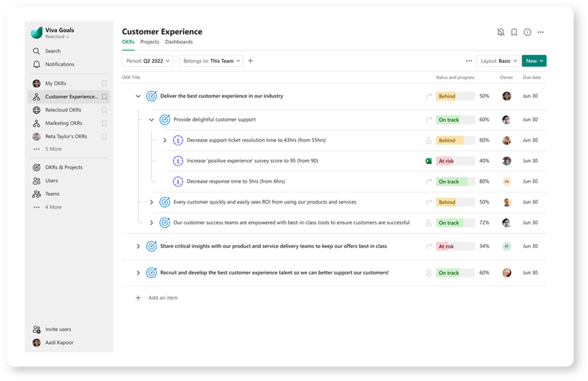The height and width of the screenshot is (381, 588).
Task: Click the OKRs & Projects target icon
Action: pyautogui.click(x=37, y=168)
